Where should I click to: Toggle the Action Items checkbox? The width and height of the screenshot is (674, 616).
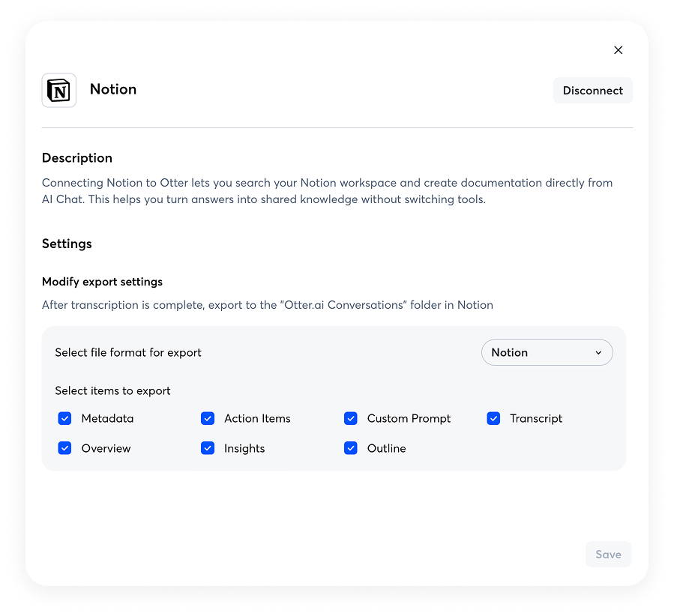pos(208,418)
